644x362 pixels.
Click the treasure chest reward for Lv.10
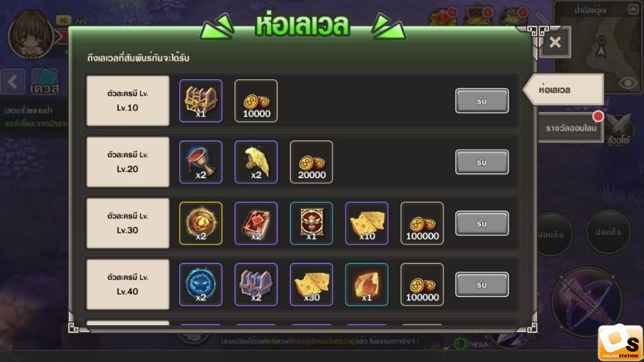click(x=201, y=101)
